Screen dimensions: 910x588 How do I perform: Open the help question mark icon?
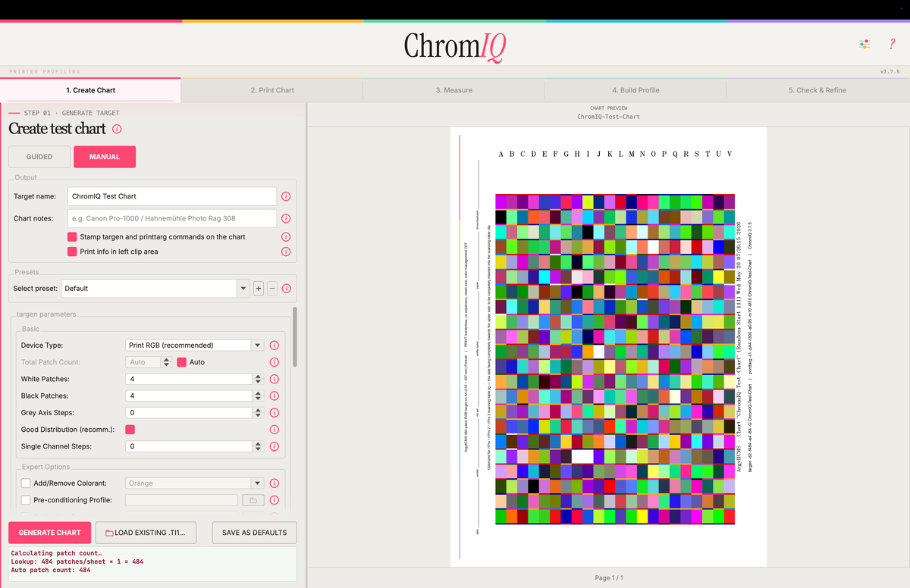(x=893, y=45)
